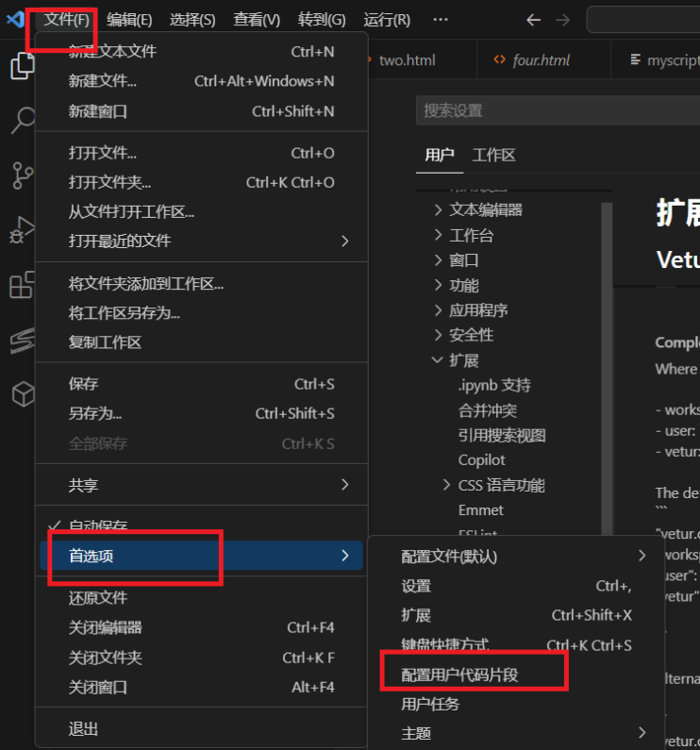
Task: Select the 工作区 settings tab
Action: click(493, 155)
